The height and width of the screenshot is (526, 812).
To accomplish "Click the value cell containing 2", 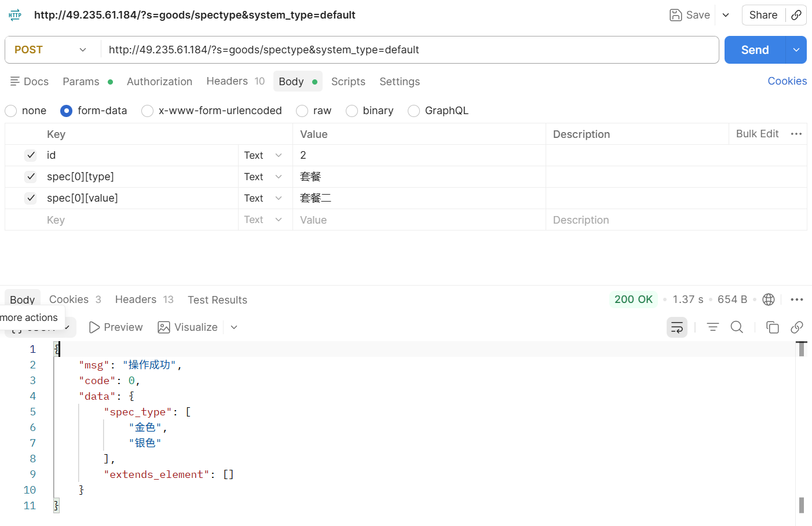I will [x=419, y=155].
